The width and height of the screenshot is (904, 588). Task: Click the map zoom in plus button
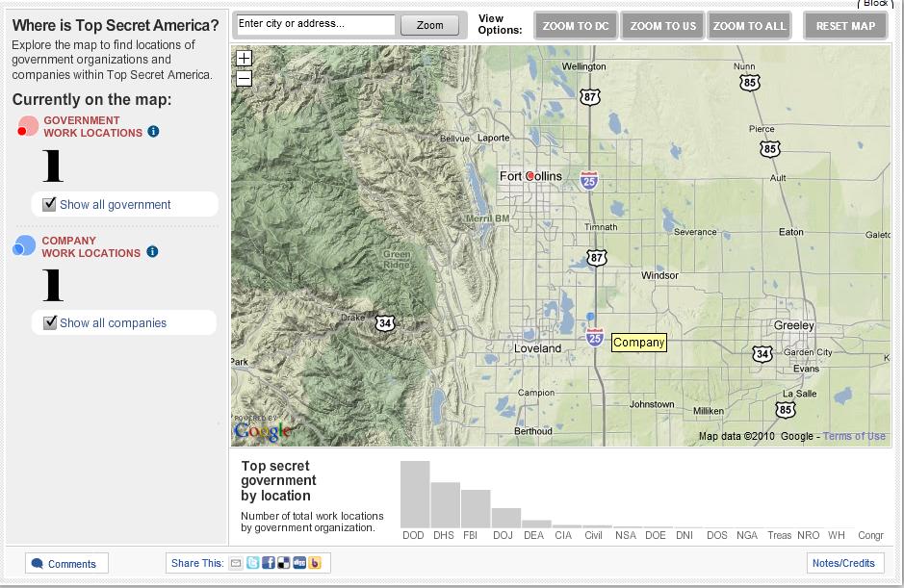tap(245, 60)
